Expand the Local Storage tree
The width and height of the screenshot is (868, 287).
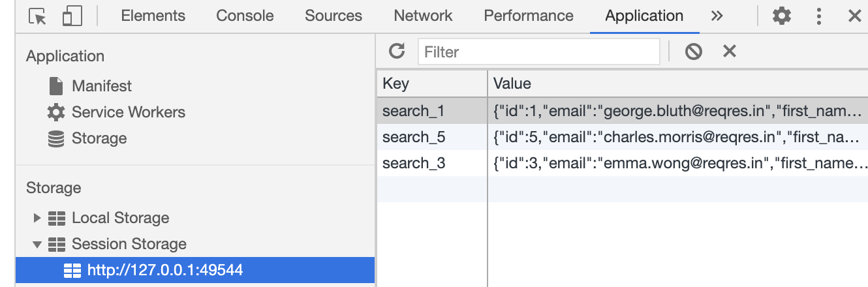[x=37, y=218]
